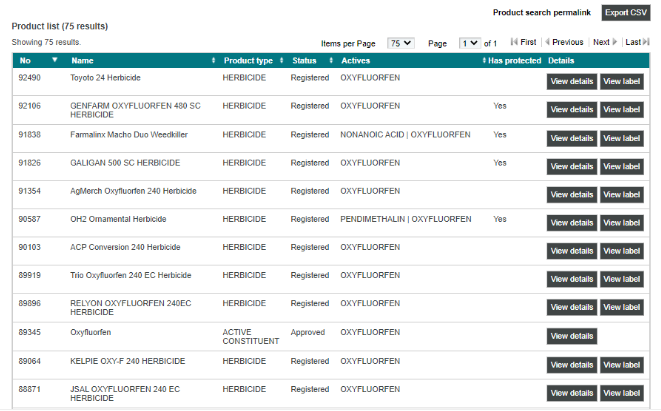Image resolution: width=661 pixels, height=411 pixels.
Task: View details for KELPIE OXY-F 240 HERBICIDE
Action: (572, 365)
